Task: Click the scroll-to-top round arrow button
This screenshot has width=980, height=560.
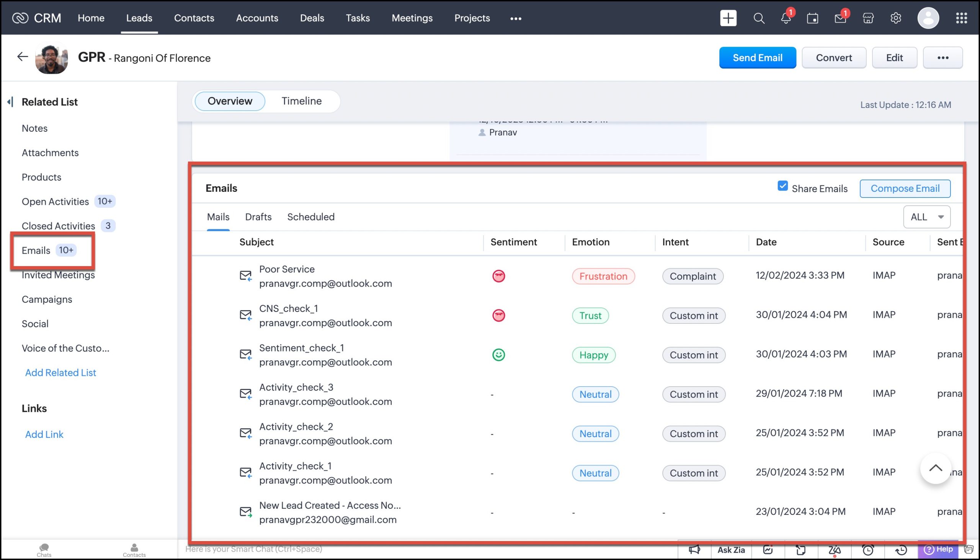Action: (935, 469)
